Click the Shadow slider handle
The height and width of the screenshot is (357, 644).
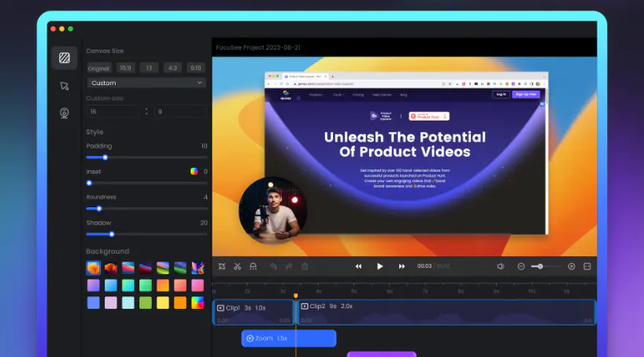pyautogui.click(x=112, y=234)
